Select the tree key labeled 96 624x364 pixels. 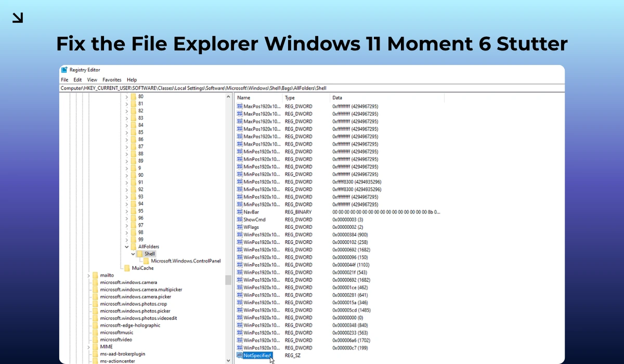point(141,218)
